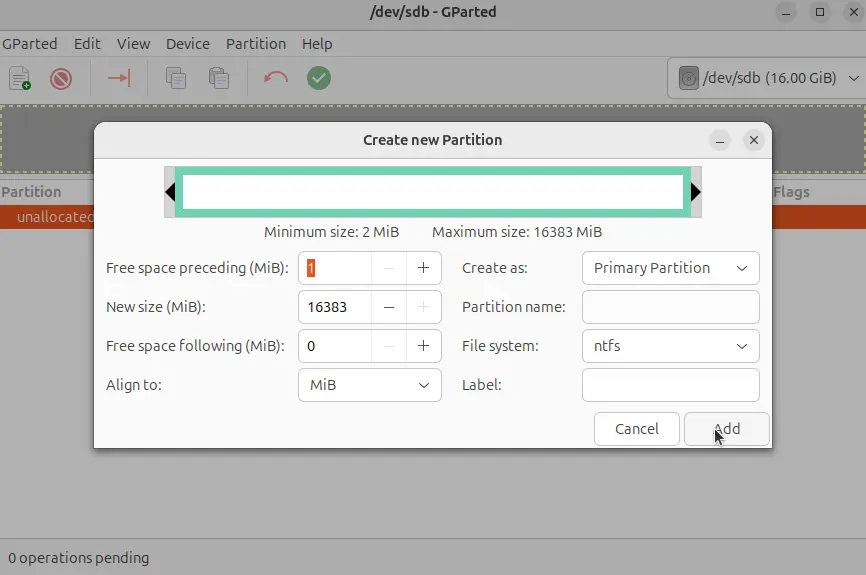
Task: Open the Create as dropdown
Action: coord(670,268)
